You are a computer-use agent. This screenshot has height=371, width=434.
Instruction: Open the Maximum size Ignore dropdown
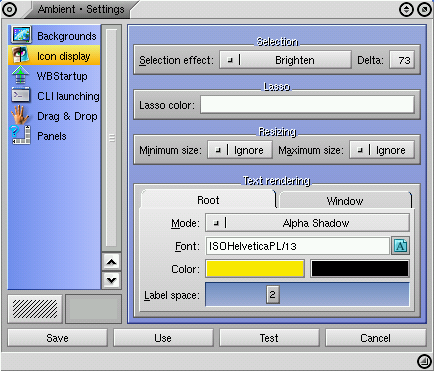pos(382,150)
